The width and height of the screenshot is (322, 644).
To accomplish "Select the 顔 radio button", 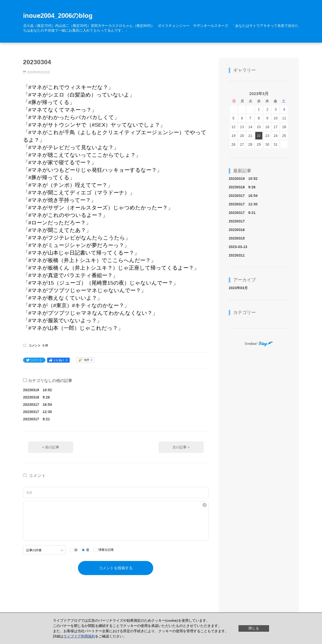I will click(x=71, y=550).
